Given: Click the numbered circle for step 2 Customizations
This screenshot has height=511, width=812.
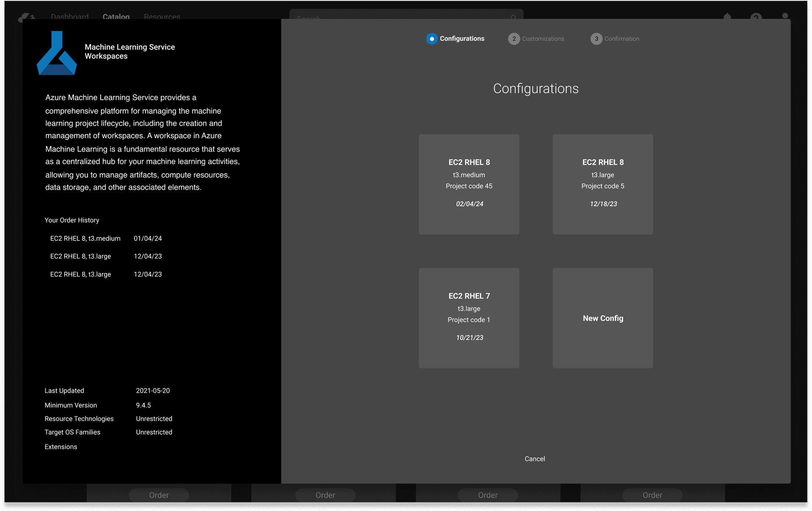Looking at the screenshot, I should pos(513,38).
